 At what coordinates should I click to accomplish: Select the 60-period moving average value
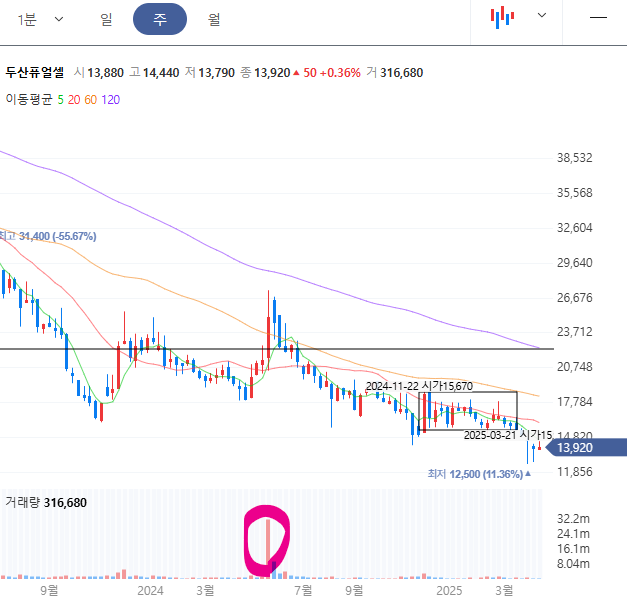(x=90, y=100)
